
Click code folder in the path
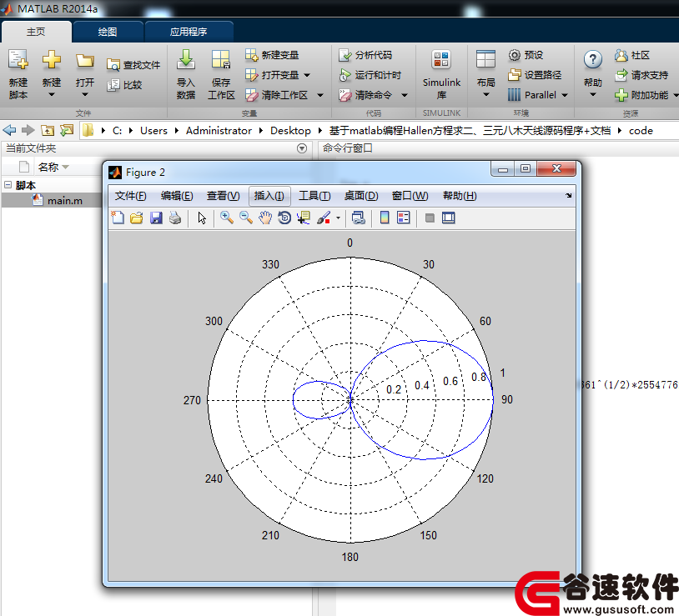641,131
